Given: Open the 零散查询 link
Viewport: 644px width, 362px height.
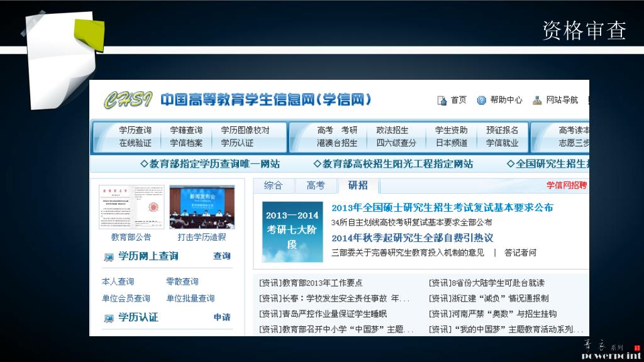Looking at the screenshot, I should point(182,282).
